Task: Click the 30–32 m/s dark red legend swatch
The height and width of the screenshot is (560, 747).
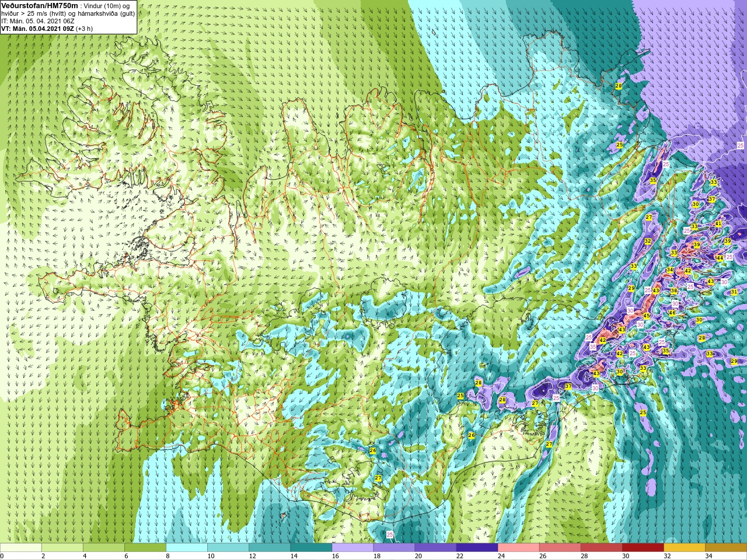Action: pos(643,548)
